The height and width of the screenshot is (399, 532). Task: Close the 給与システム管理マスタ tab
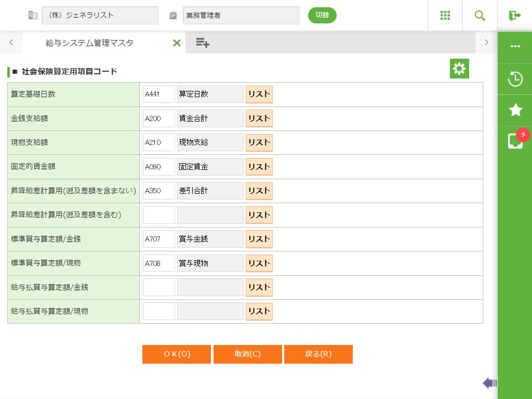(177, 43)
